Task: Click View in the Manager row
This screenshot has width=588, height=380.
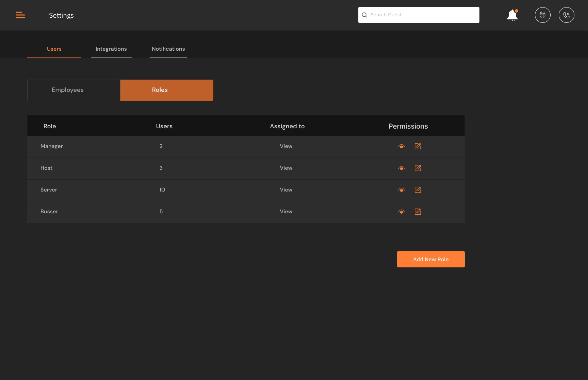Action: [x=286, y=146]
